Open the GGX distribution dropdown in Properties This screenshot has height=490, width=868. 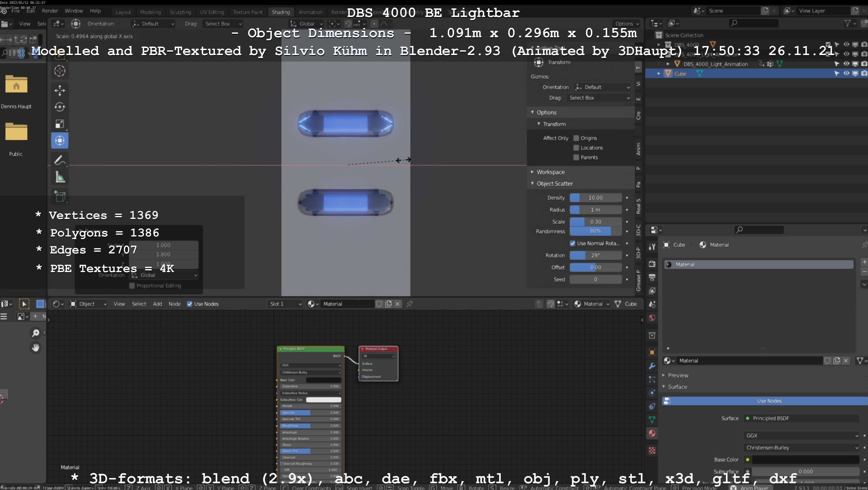802,436
